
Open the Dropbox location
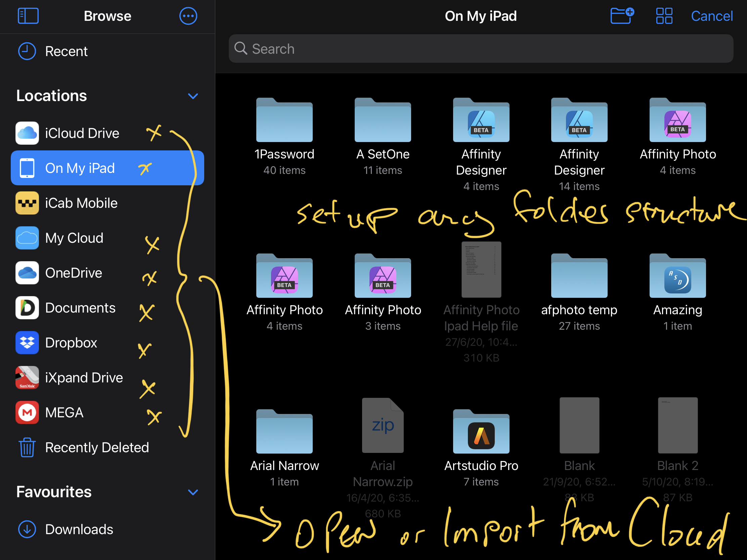(107, 343)
